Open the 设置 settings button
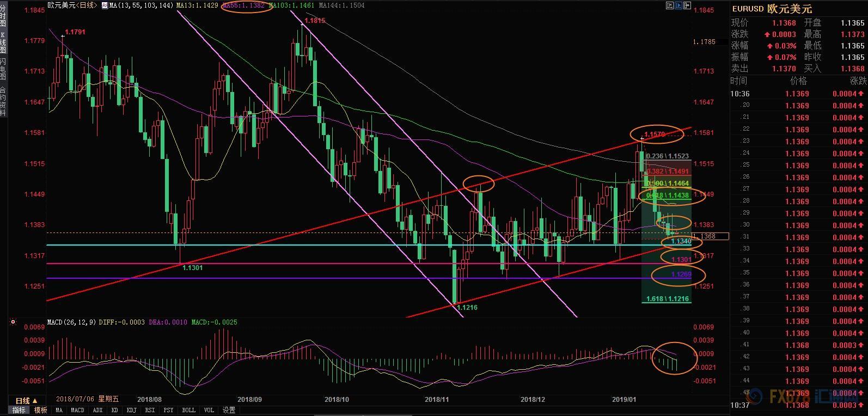Image resolution: width=868 pixels, height=416 pixels. click(x=229, y=410)
